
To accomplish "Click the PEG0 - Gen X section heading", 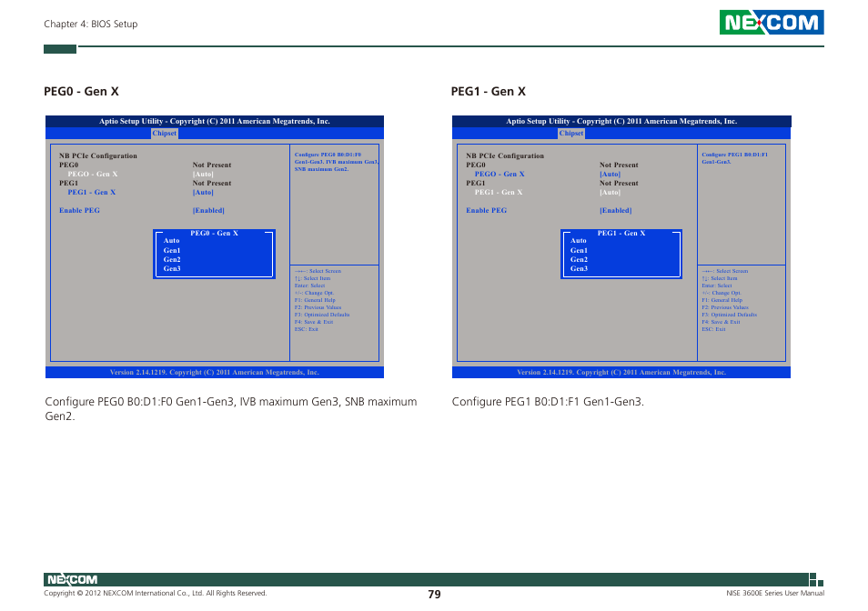I will tap(81, 91).
